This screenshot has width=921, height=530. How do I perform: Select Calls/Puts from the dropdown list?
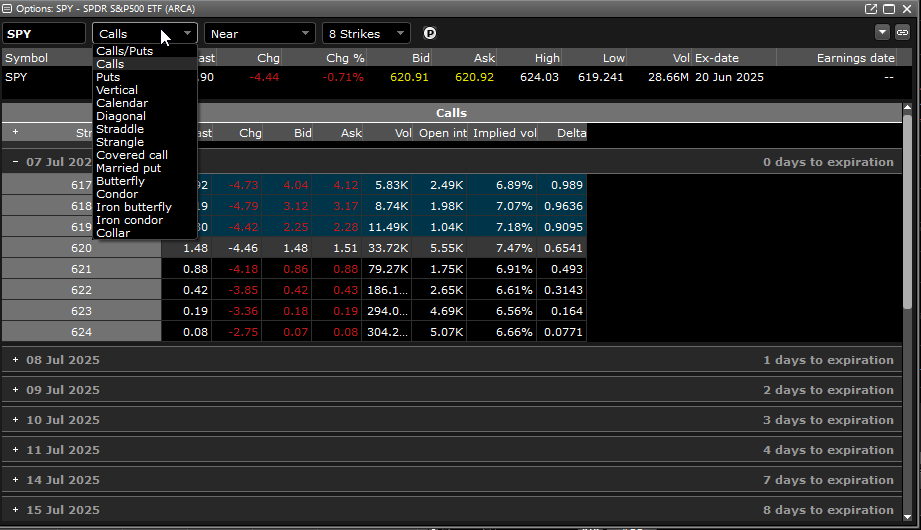coord(145,51)
